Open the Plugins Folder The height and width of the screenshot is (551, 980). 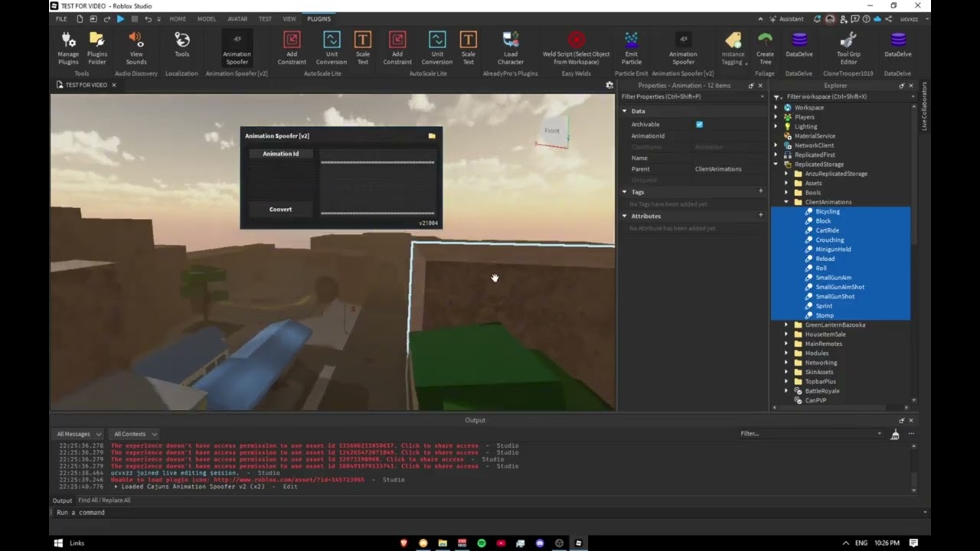96,47
